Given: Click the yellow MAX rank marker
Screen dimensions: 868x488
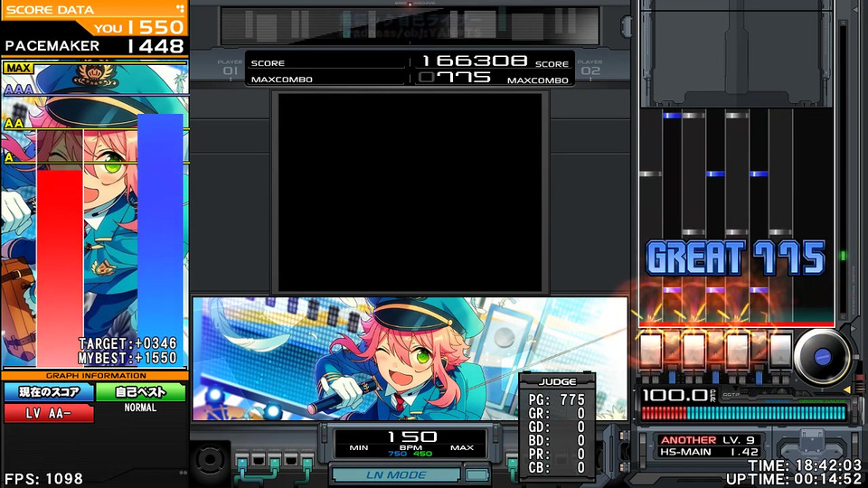Looking at the screenshot, I should coord(18,68).
